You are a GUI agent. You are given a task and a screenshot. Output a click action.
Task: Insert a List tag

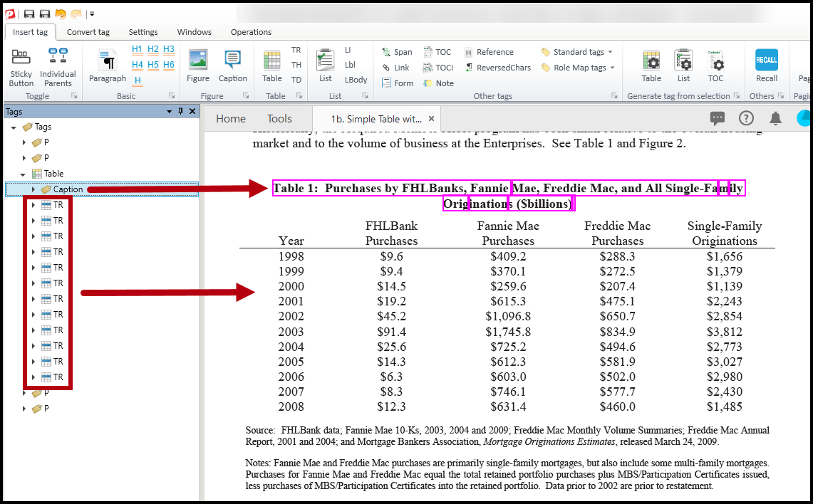pyautogui.click(x=325, y=65)
